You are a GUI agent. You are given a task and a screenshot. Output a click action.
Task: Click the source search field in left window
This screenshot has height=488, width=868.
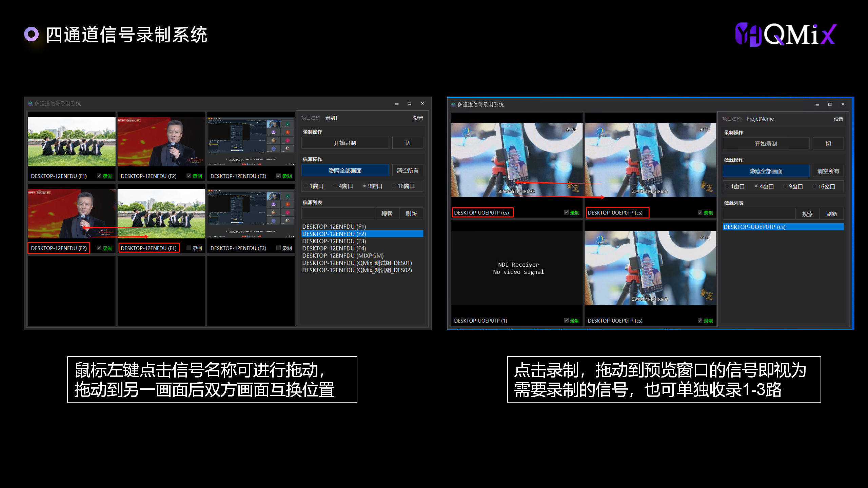tap(338, 214)
